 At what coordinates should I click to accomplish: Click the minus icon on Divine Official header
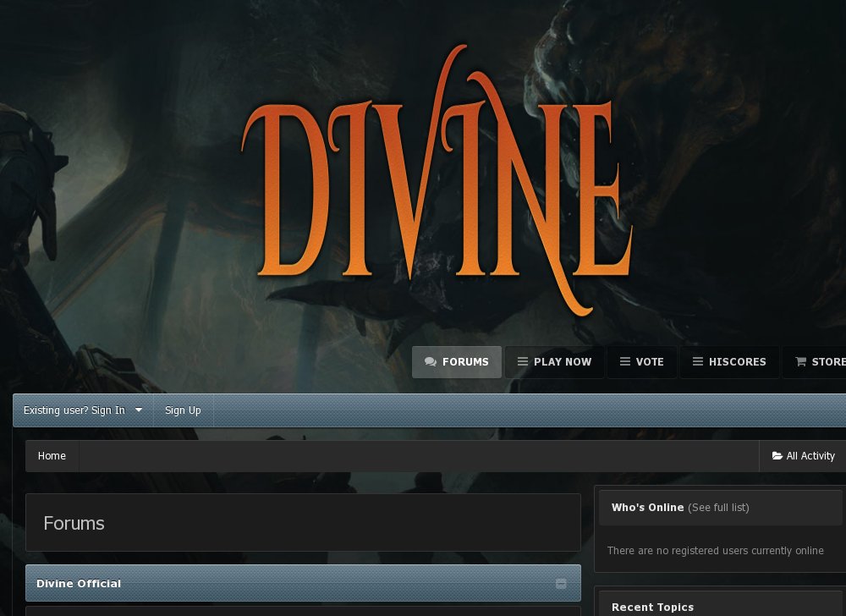pyautogui.click(x=560, y=583)
